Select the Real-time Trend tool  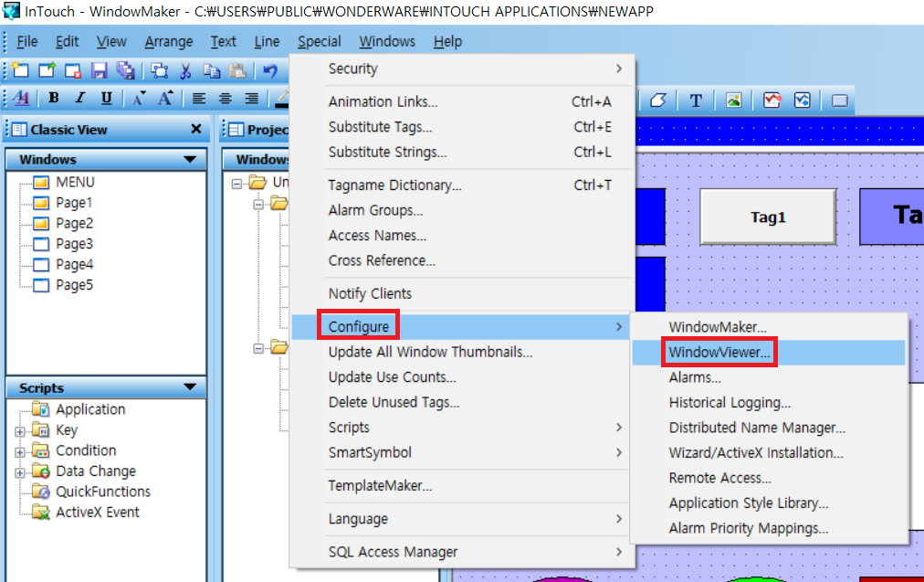click(x=772, y=101)
